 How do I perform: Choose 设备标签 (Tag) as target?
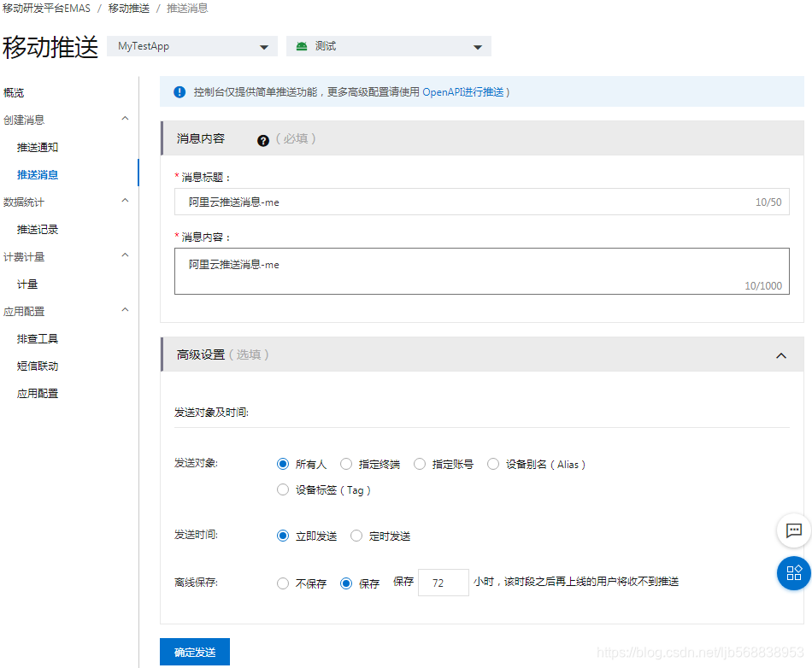point(283,489)
